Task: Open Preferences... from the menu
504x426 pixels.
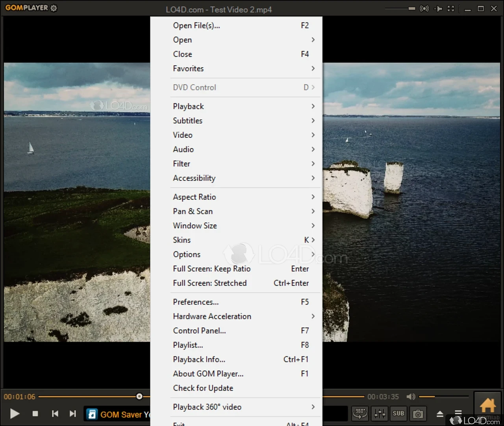Action: click(x=236, y=302)
